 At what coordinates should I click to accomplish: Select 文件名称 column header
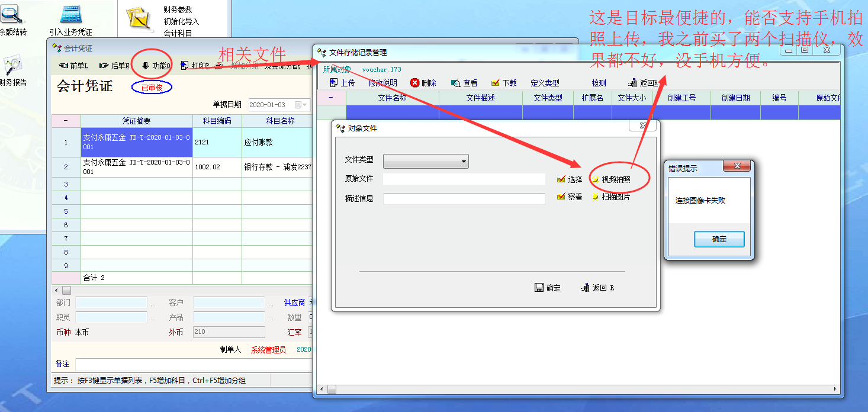[392, 98]
